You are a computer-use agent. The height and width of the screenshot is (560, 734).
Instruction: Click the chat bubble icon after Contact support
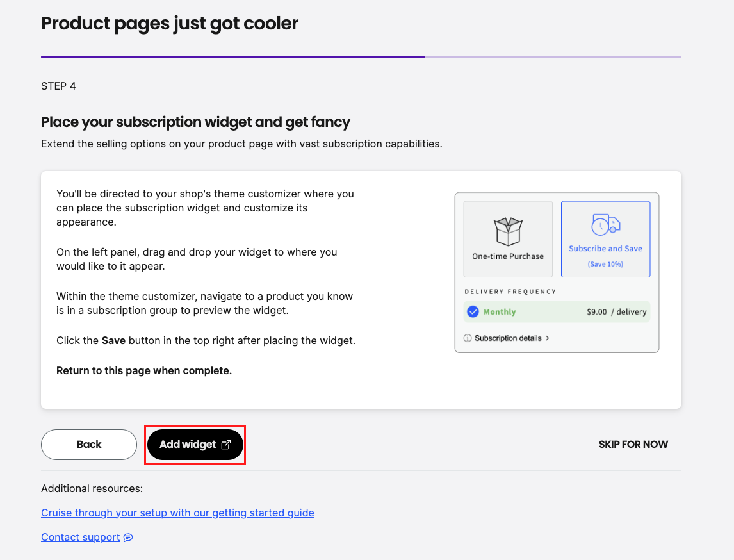coord(127,537)
